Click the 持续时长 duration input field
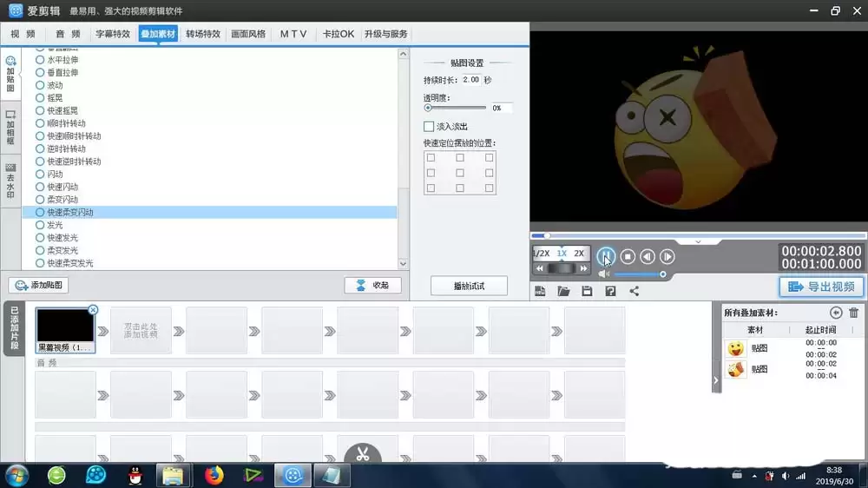Viewport: 868px width, 488px height. (471, 80)
